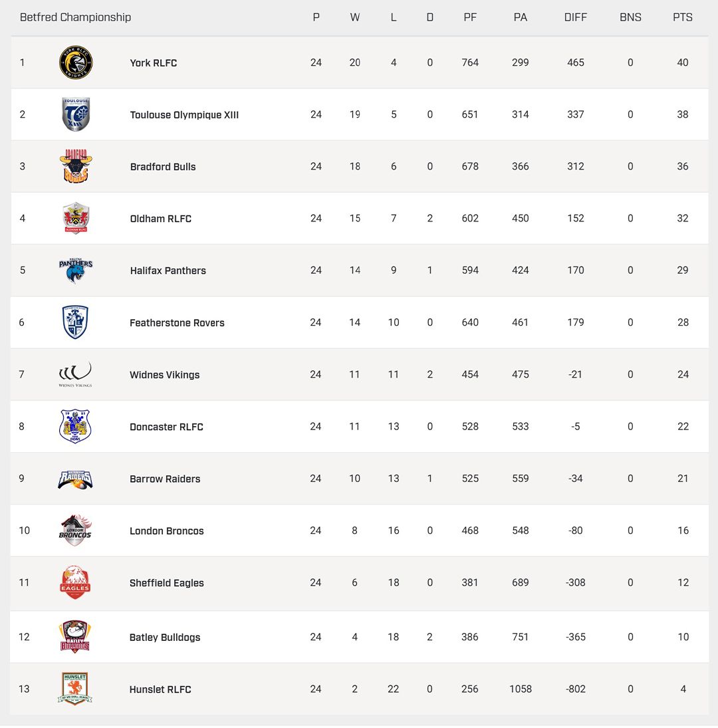Click the Featherstone Rovers shield badge

click(x=75, y=322)
